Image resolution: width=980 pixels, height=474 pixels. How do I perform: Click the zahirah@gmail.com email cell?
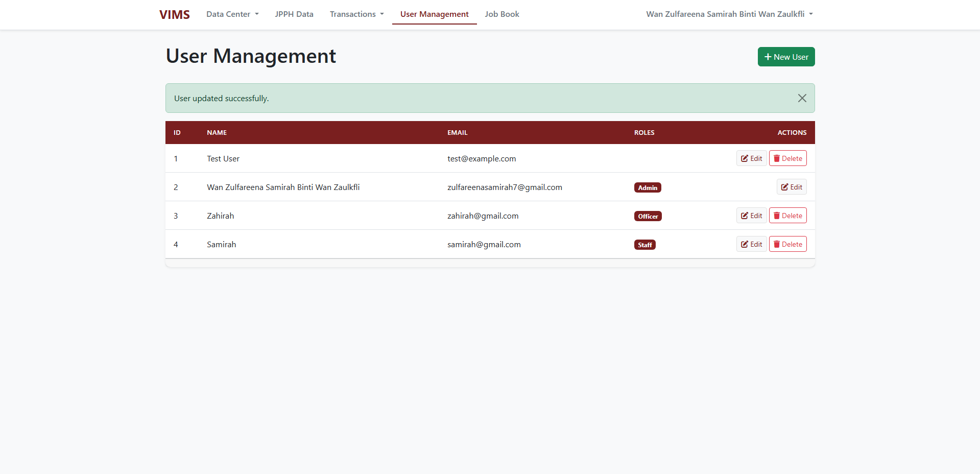pyautogui.click(x=483, y=216)
